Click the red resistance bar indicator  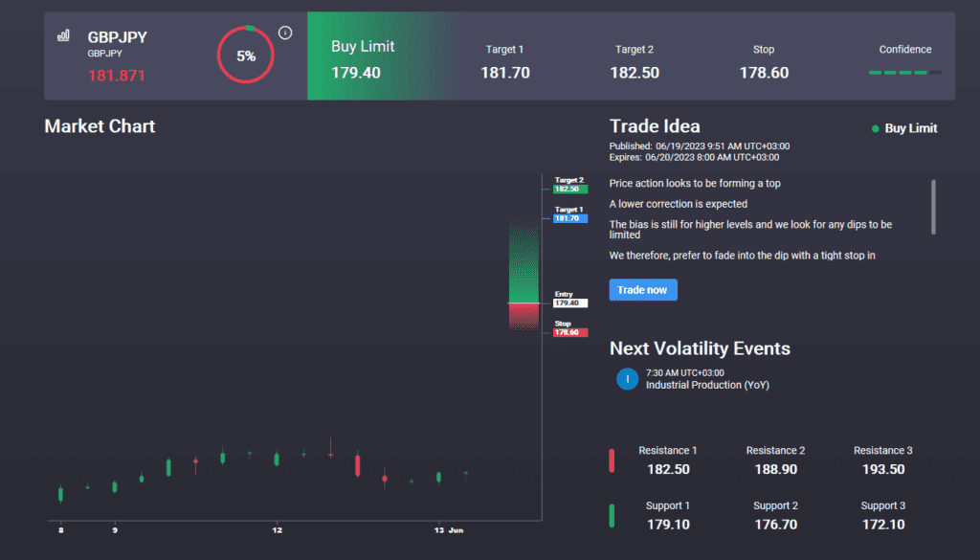pyautogui.click(x=612, y=460)
